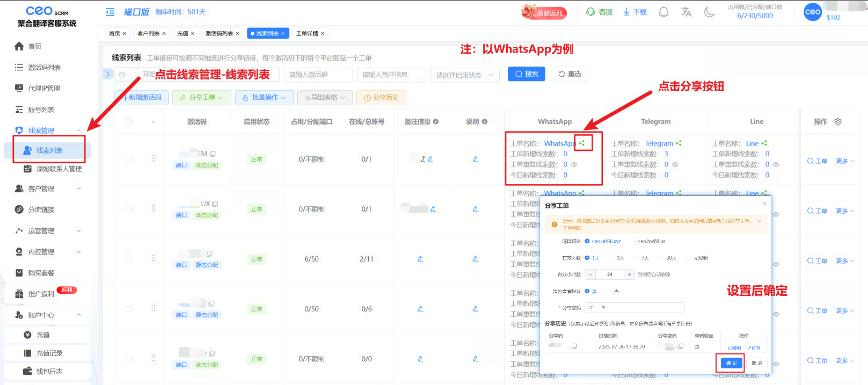Switch to the 首页 tab

point(118,33)
